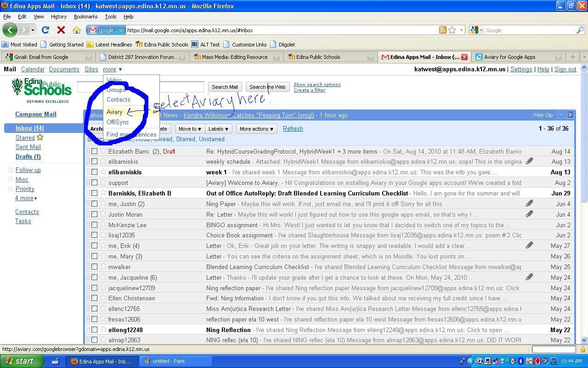Viewport: 588px width, 368px height.
Task: Open the Bookmarks menu
Action: [x=85, y=17]
